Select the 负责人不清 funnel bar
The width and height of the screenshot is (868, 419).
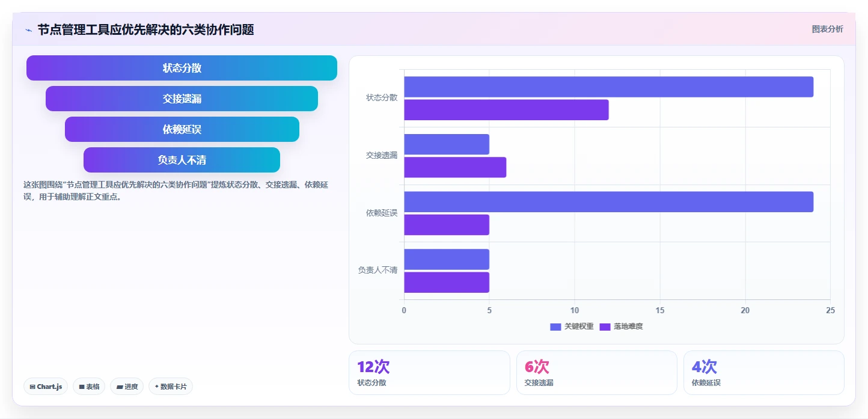(x=182, y=160)
